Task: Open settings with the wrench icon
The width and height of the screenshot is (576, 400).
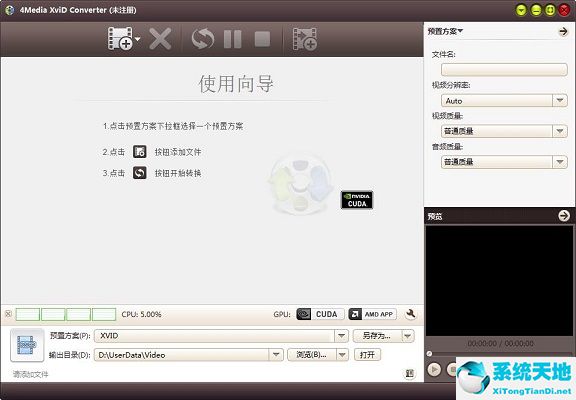Action: 411,314
